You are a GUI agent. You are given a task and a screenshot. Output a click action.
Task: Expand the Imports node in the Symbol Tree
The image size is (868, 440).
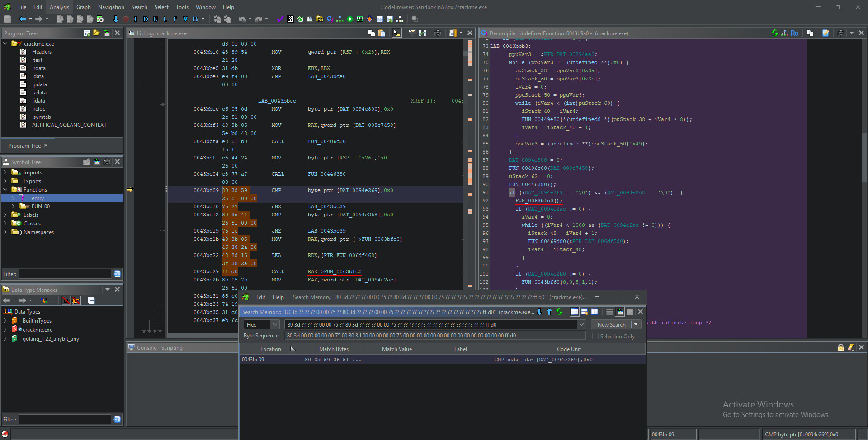click(x=5, y=172)
